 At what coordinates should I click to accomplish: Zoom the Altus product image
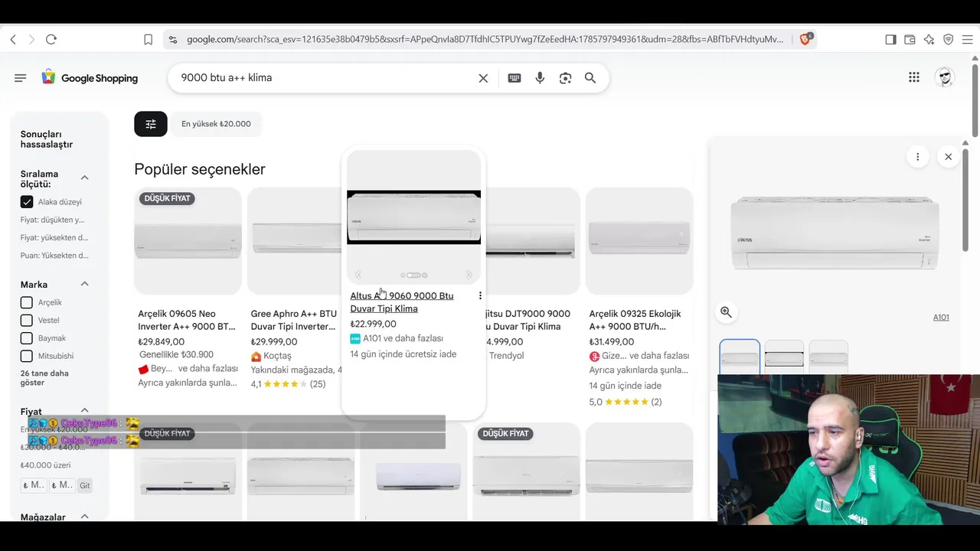click(726, 312)
